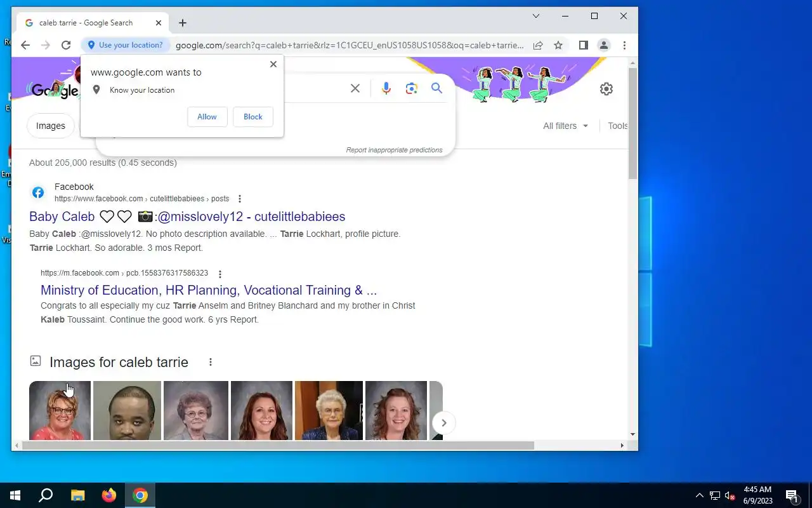The image size is (812, 508).
Task: Click the 'Images for caleb tarrie' heading
Action: [x=119, y=362]
